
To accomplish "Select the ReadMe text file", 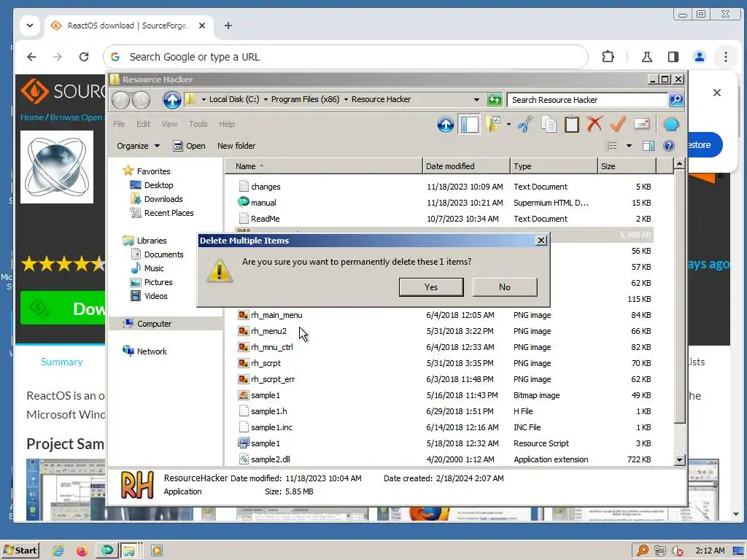I will click(x=265, y=219).
